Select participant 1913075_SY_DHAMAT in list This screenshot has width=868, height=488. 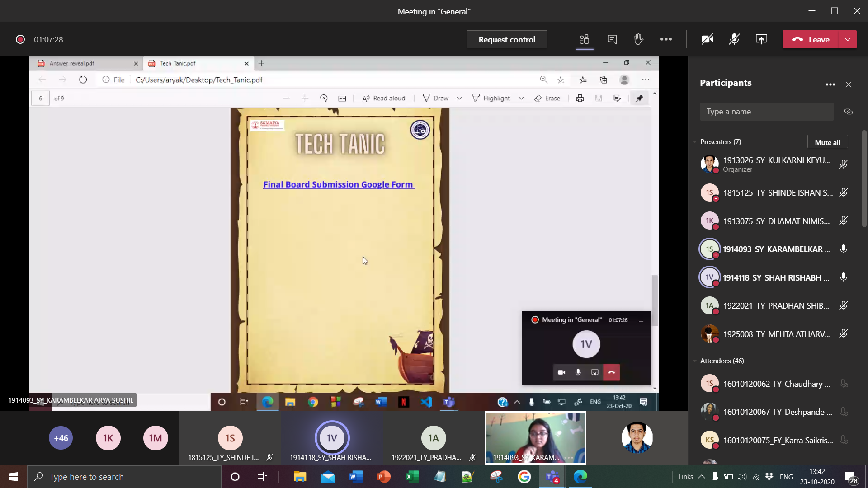click(776, 221)
